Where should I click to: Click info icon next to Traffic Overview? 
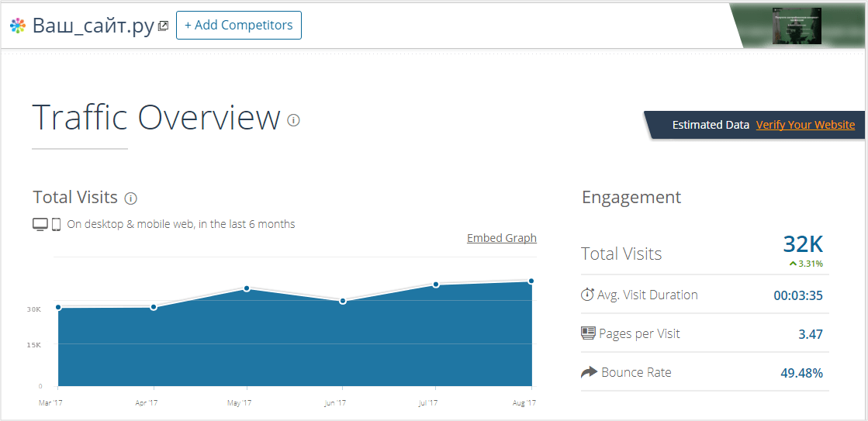pos(293,120)
